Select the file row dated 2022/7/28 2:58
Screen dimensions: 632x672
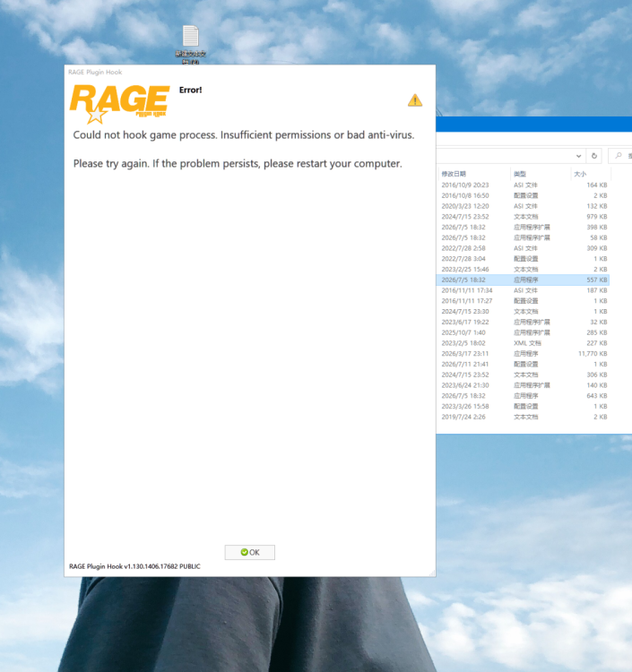523,248
